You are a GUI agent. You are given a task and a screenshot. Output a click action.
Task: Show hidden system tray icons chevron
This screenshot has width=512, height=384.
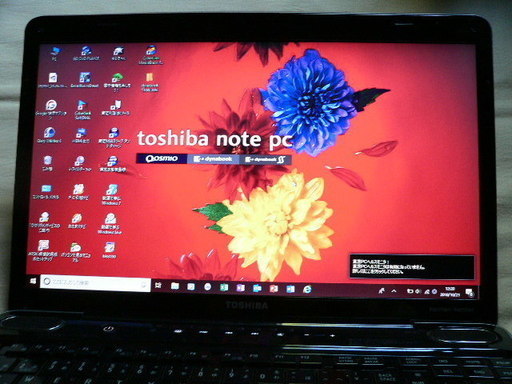[394, 291]
